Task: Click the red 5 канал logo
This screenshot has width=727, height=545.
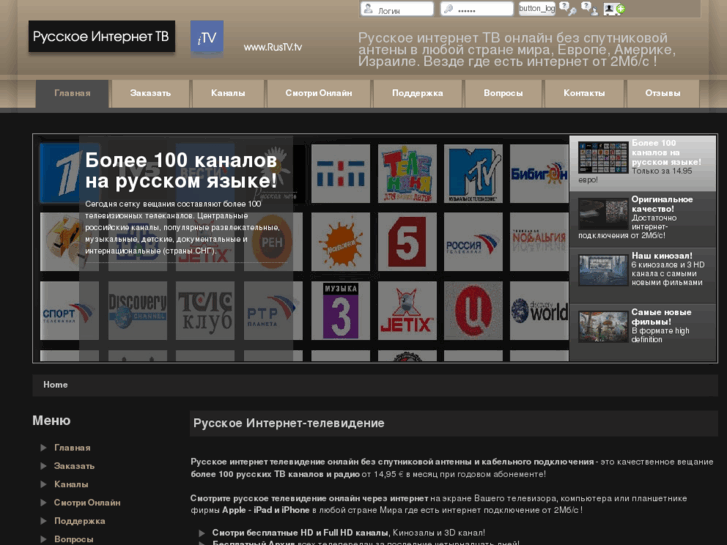Action: coord(407,242)
